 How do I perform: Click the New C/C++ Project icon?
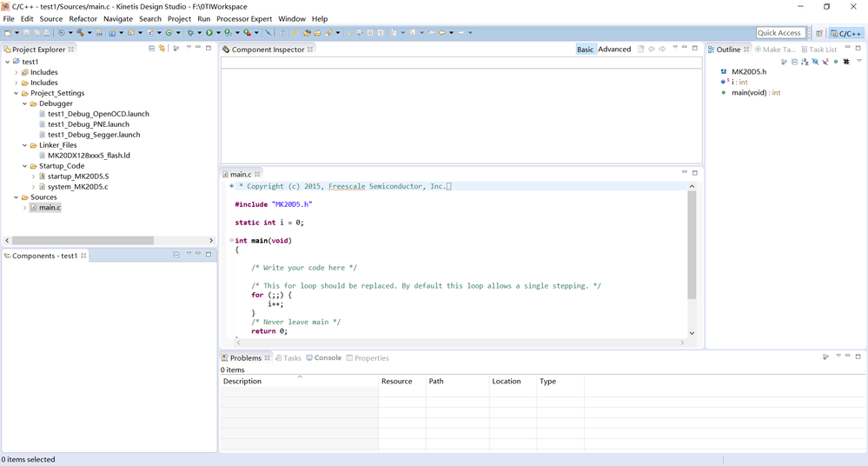pyautogui.click(x=112, y=33)
